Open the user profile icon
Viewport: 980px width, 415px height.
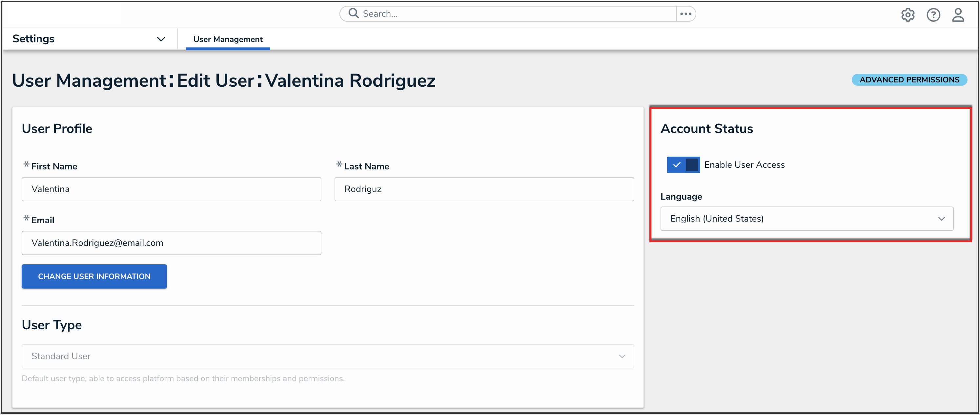958,15
